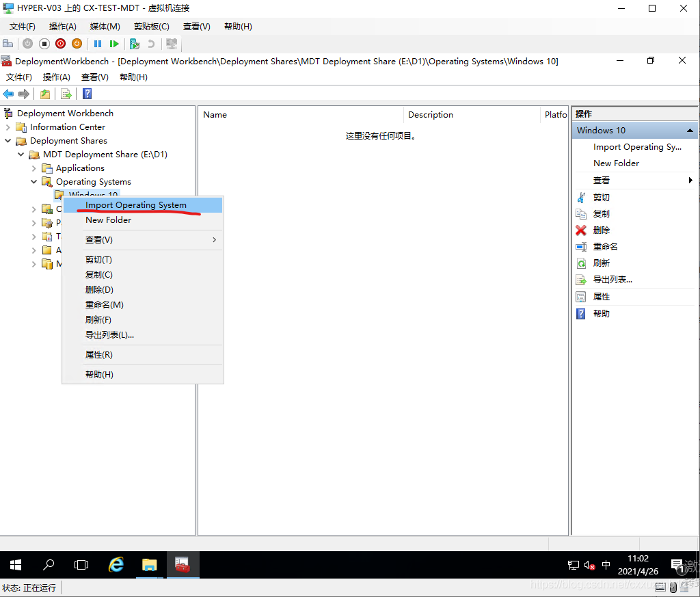
Task: Click 重命名 action in 操作 pane
Action: coord(605,246)
